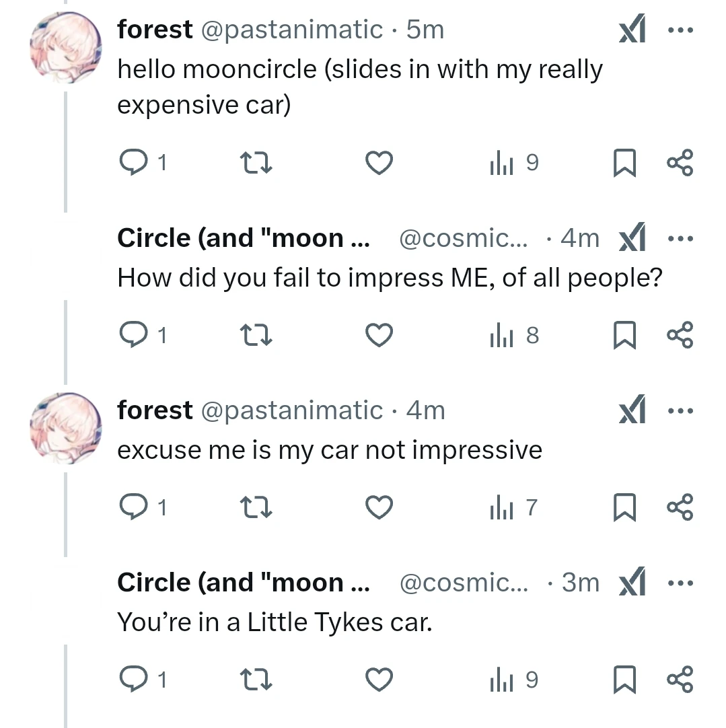Repost the "hello mooncircle" tweet
Screen dimensions: 726x728
point(256,163)
